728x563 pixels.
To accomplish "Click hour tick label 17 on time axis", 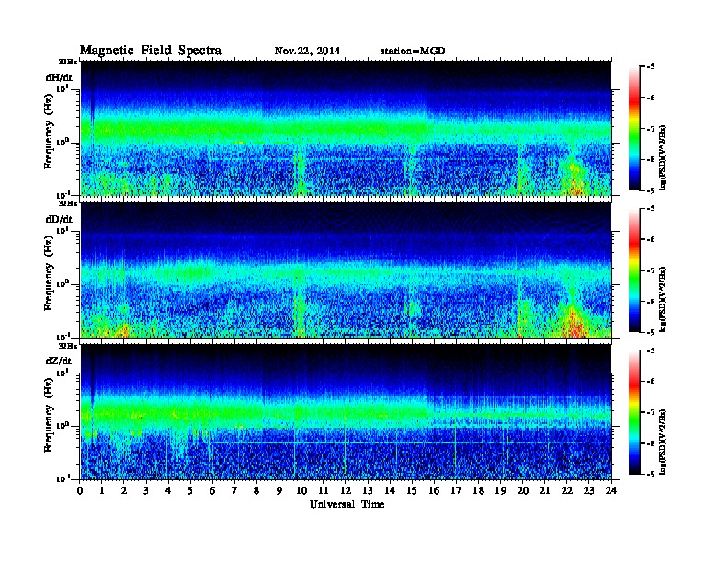I will [x=456, y=490].
